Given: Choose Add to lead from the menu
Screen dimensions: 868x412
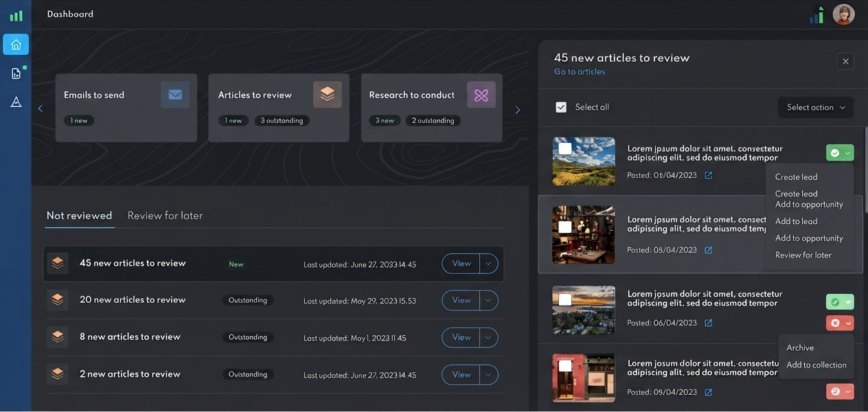Looking at the screenshot, I should [x=796, y=221].
